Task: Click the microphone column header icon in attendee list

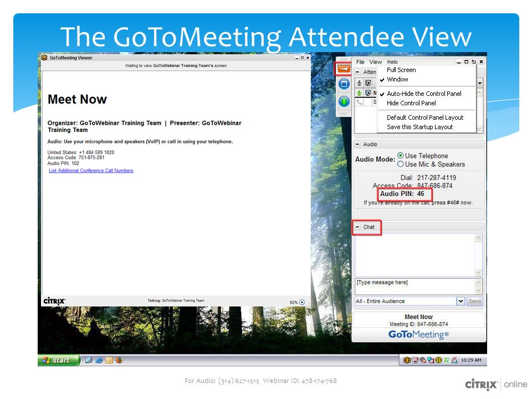Action: (x=359, y=83)
